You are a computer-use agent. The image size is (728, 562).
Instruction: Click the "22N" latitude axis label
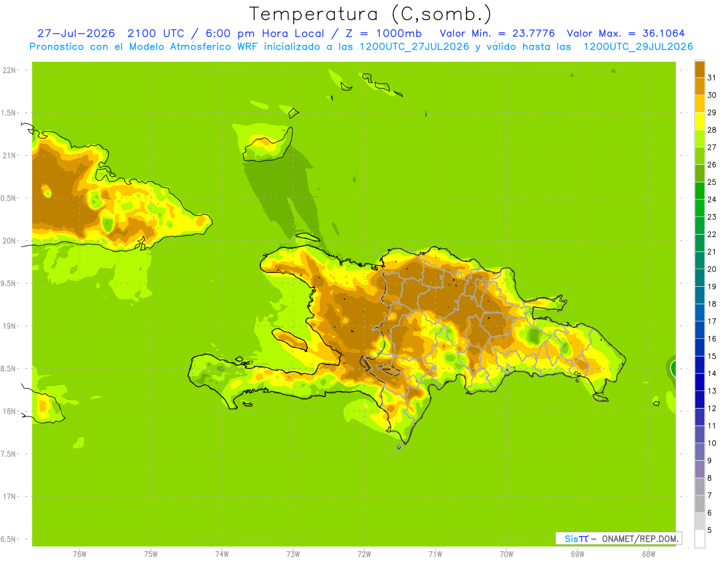click(x=9, y=70)
